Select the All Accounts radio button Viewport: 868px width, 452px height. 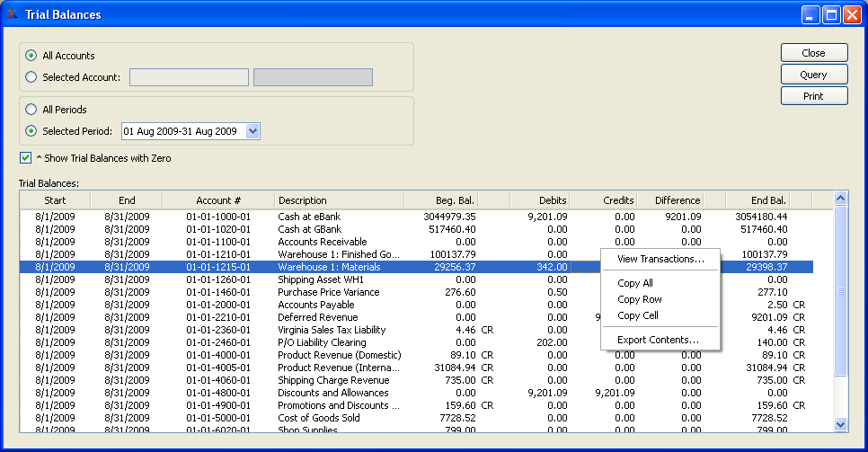(x=32, y=56)
